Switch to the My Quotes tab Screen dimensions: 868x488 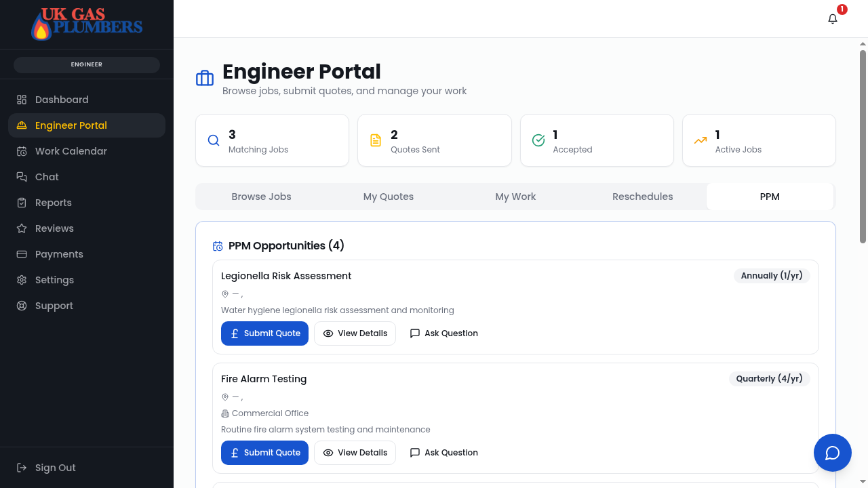(389, 197)
